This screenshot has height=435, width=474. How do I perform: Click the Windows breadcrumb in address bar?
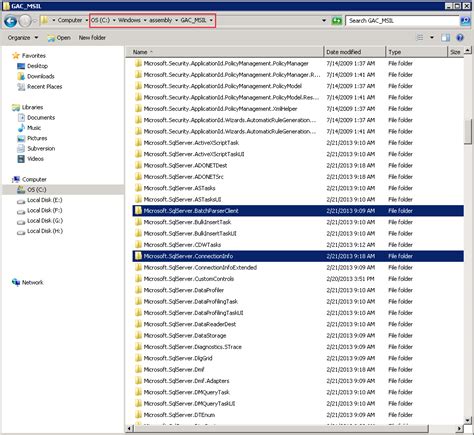(x=129, y=20)
